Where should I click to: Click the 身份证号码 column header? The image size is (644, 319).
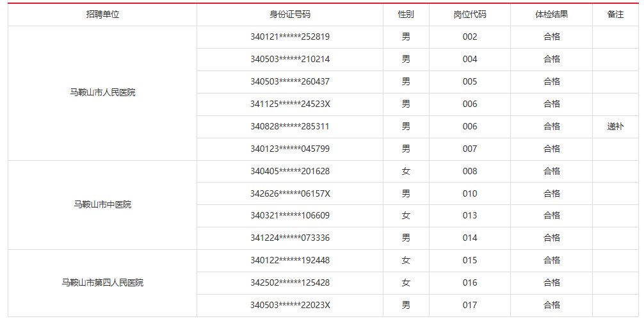[x=289, y=14]
